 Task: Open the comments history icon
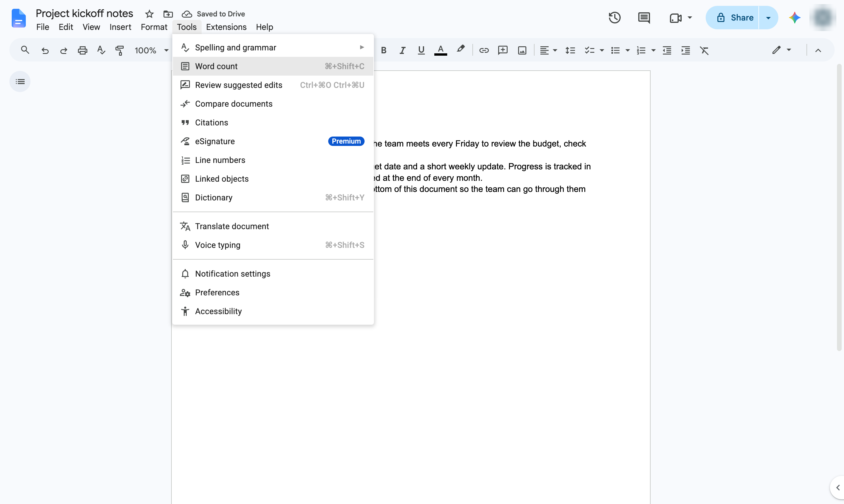[x=644, y=18]
